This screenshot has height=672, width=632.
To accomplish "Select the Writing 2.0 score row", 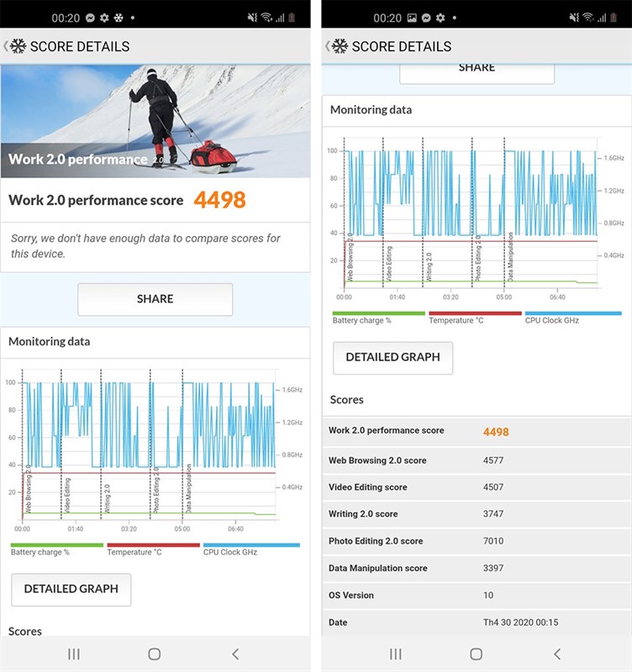I will (x=477, y=514).
